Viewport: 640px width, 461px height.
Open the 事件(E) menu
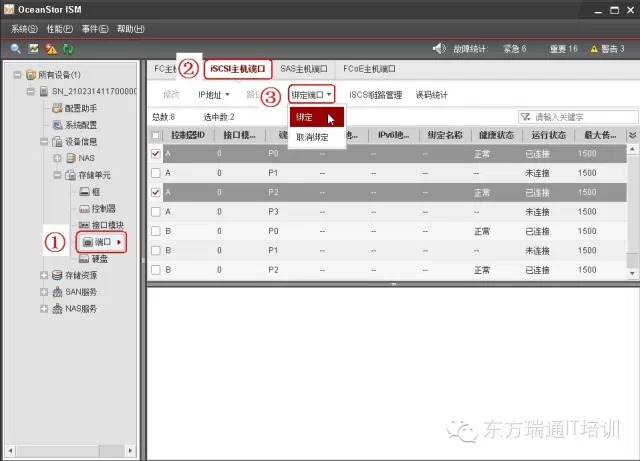(95, 29)
